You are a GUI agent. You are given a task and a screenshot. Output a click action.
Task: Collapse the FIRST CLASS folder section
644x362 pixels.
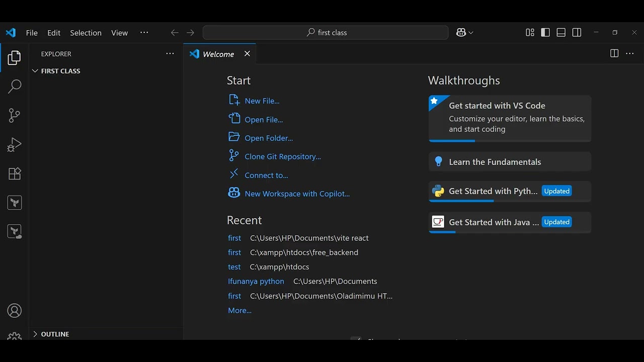click(35, 71)
